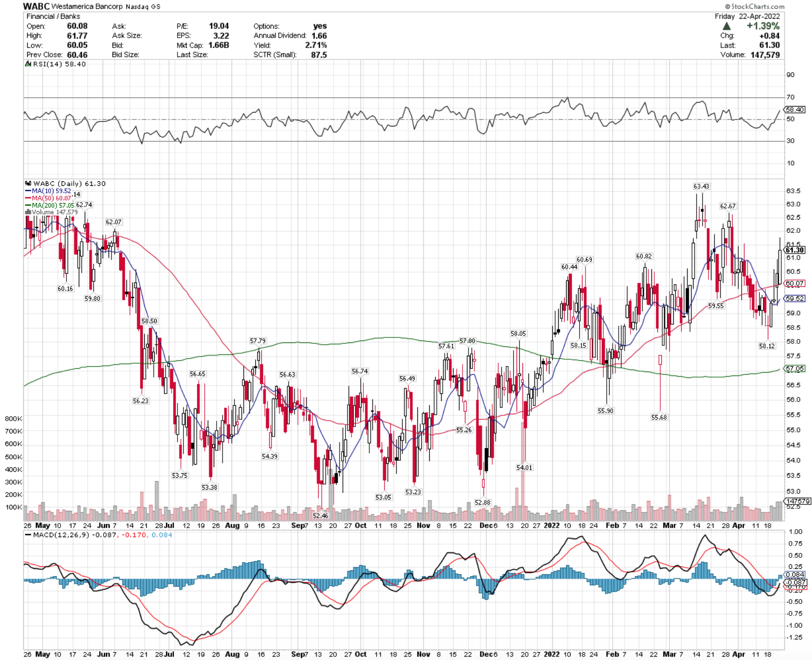Click the Annual Dividend value 1.66
812x660 pixels.
pos(319,36)
